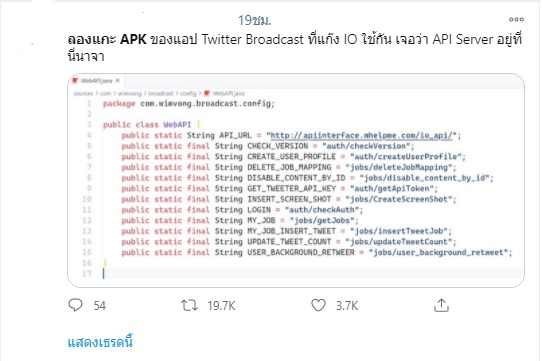Select the config breadcrumb item
The height and width of the screenshot is (361, 542).
coord(188,93)
